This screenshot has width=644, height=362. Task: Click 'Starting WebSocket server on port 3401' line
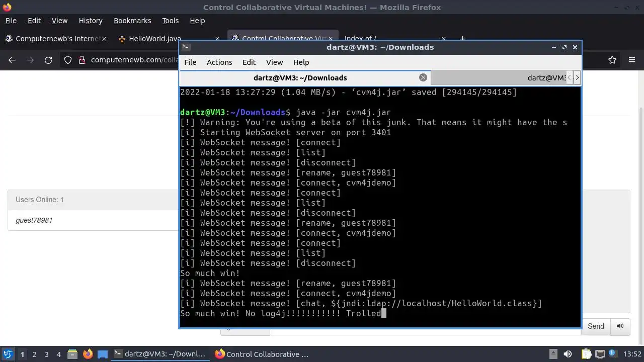285,132
